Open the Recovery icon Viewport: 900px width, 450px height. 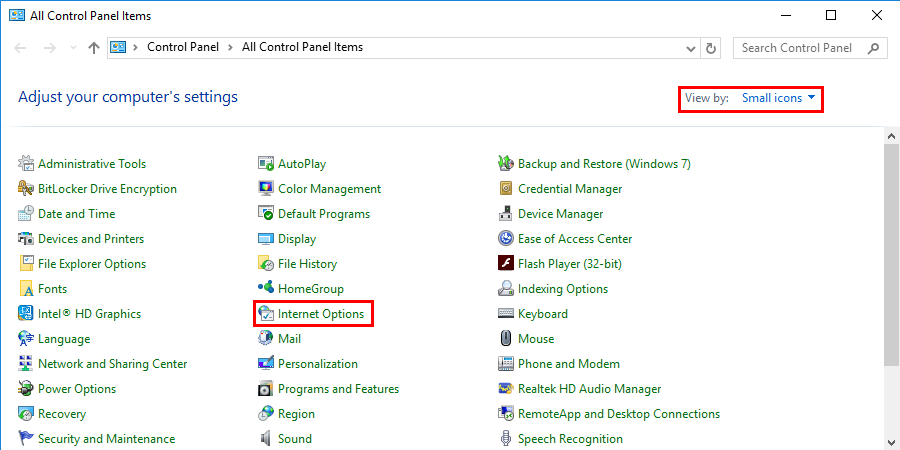pos(26,414)
